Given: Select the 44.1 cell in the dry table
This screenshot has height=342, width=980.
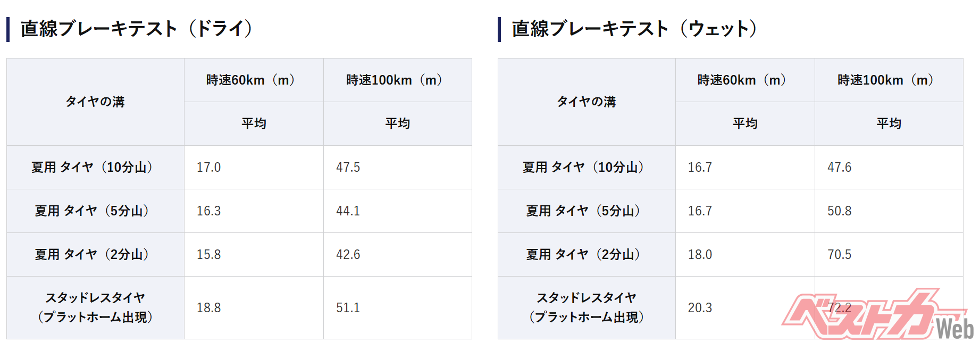Looking at the screenshot, I should [348, 211].
